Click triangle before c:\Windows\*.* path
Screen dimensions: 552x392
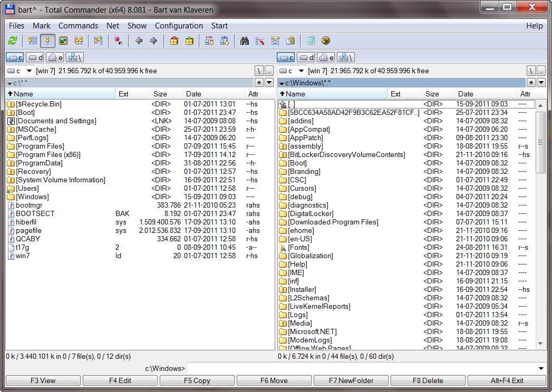(x=282, y=83)
